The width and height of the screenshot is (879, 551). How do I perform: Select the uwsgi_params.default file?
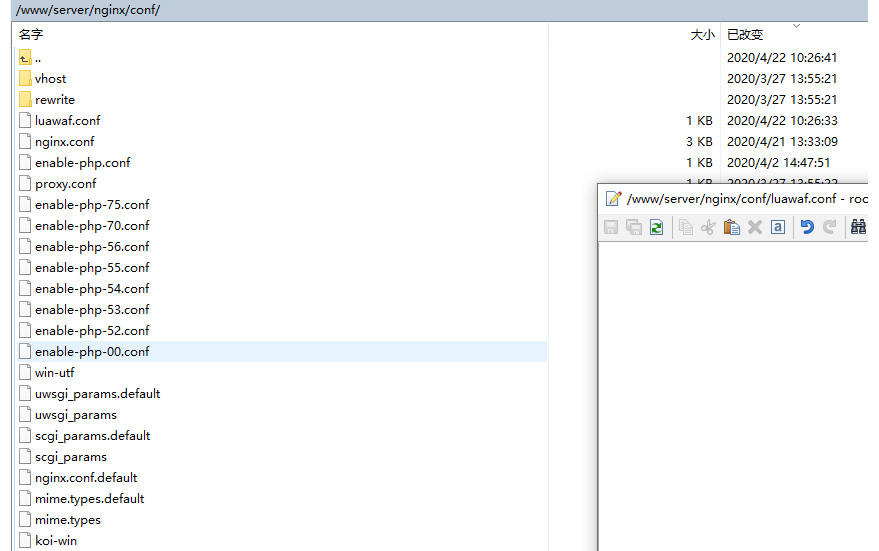tap(98, 393)
